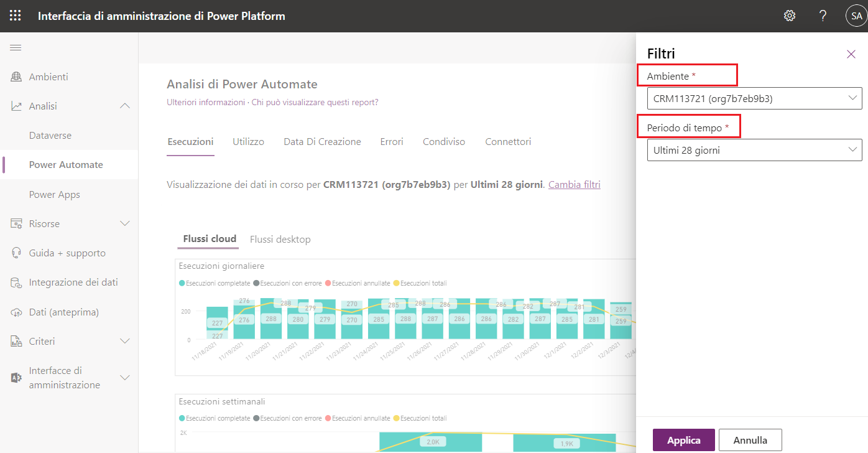
Task: Open the Ambiente dropdown CRM113721
Action: [754, 98]
